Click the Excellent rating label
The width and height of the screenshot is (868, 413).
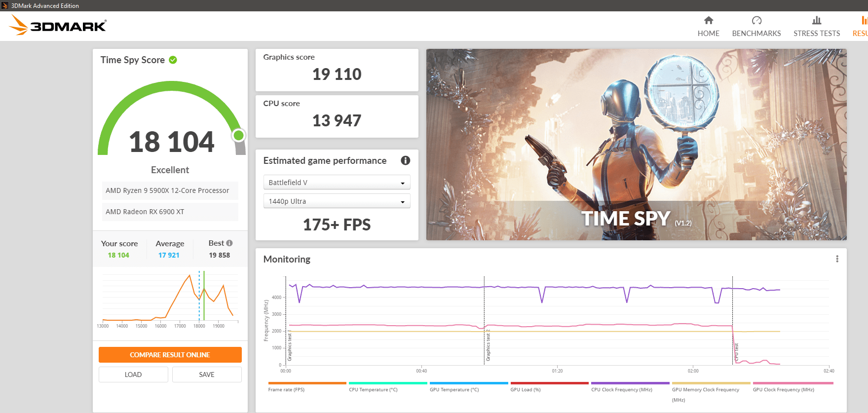point(170,170)
